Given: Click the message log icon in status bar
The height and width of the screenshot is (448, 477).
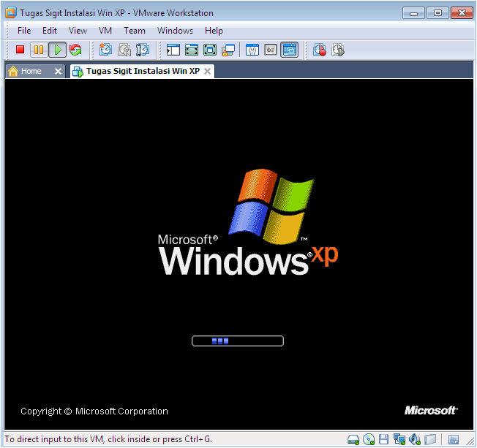Looking at the screenshot, I should [x=454, y=439].
